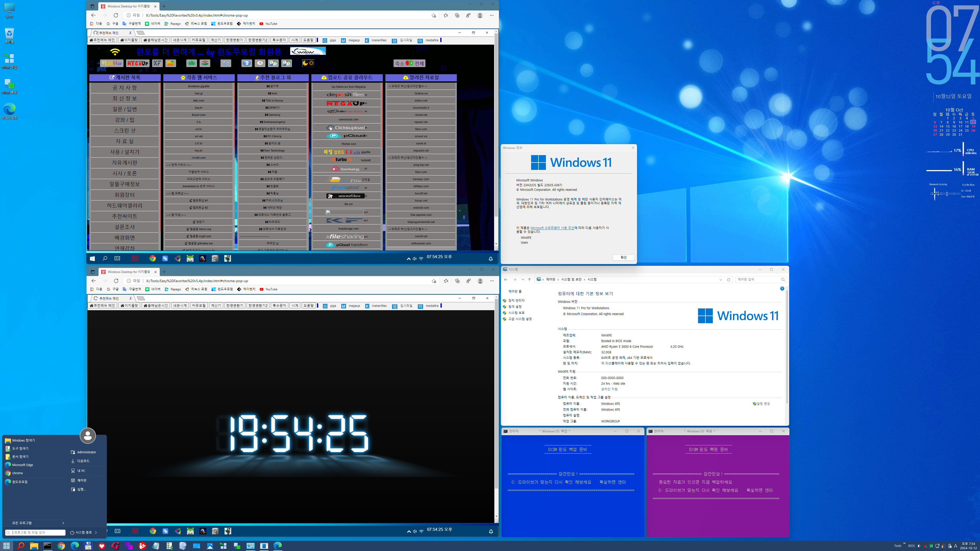The width and height of the screenshot is (980, 551).
Task: Open 계산기 menu in the neon clock window
Action: pos(216,305)
